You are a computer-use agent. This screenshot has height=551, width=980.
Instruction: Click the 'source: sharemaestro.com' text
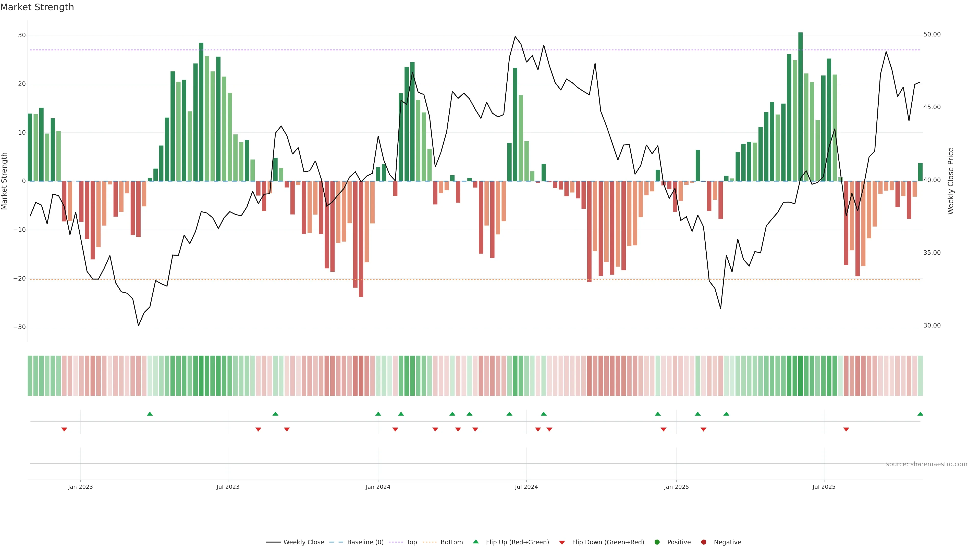(x=926, y=464)
